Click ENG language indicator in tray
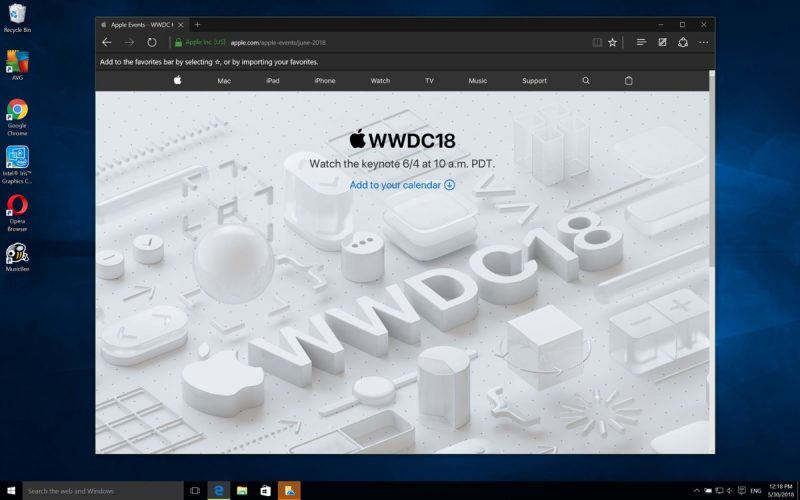Viewport: 800px width, 500px height. click(x=756, y=491)
